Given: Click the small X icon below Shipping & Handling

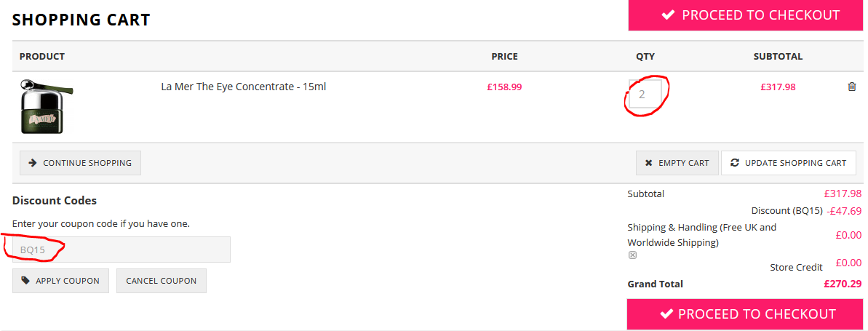Looking at the screenshot, I should pyautogui.click(x=632, y=255).
